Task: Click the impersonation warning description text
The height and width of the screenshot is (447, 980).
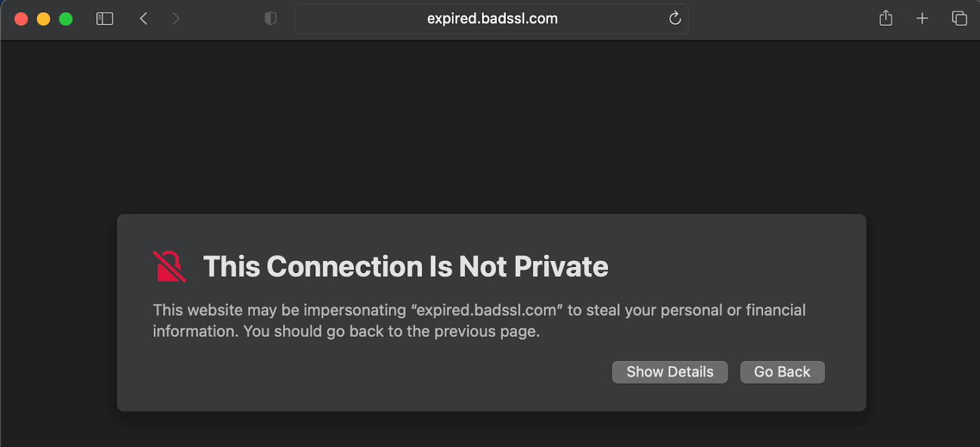Action: [479, 320]
